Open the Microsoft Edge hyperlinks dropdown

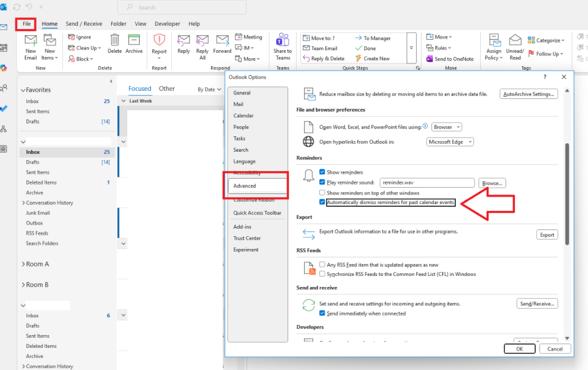450,142
